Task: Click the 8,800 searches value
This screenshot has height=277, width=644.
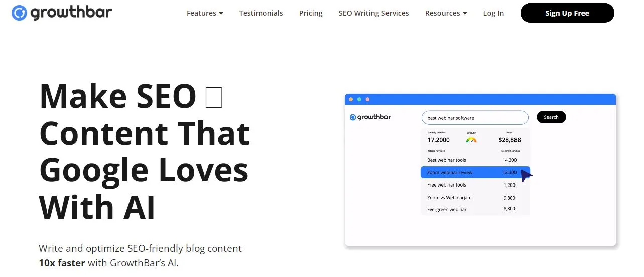Action: pyautogui.click(x=509, y=209)
